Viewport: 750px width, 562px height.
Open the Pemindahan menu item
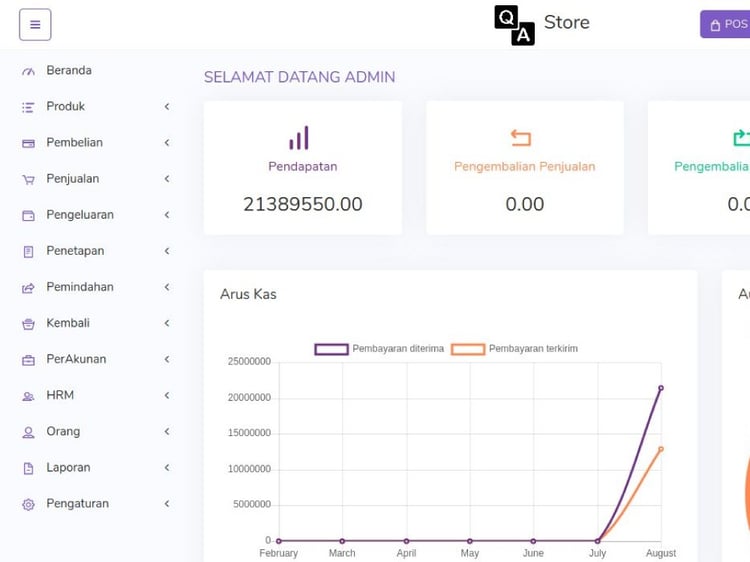pos(80,287)
